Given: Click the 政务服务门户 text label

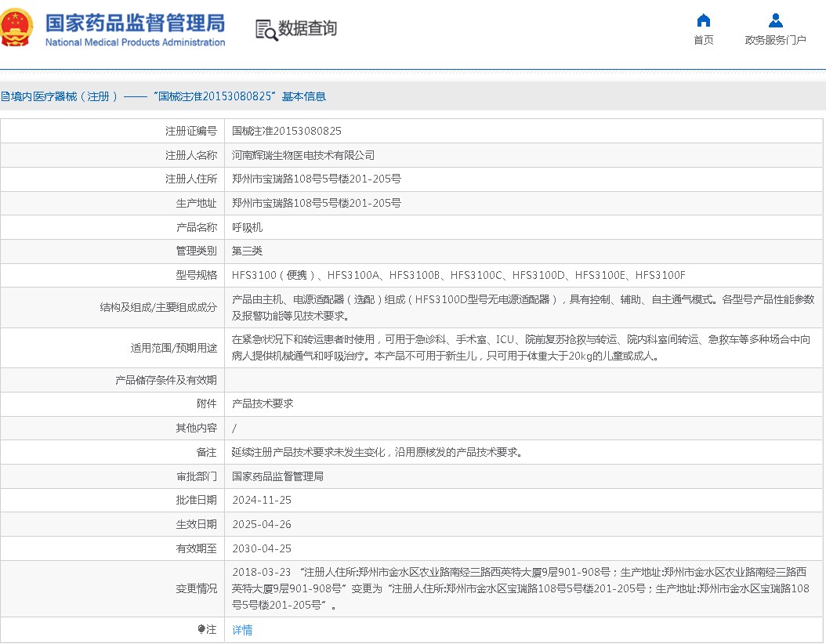Looking at the screenshot, I should pos(775,41).
